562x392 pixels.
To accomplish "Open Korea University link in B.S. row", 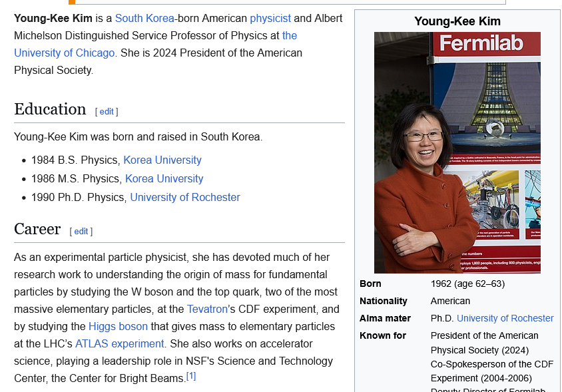I will tap(162, 160).
